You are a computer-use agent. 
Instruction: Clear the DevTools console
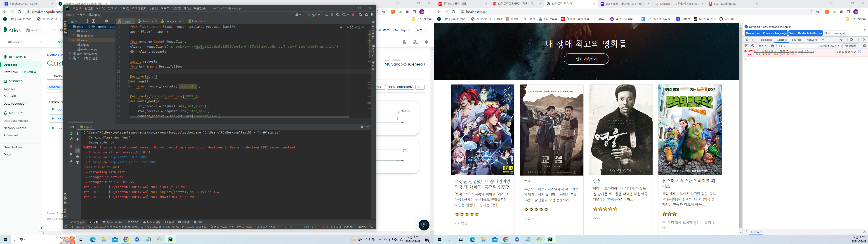(x=753, y=46)
